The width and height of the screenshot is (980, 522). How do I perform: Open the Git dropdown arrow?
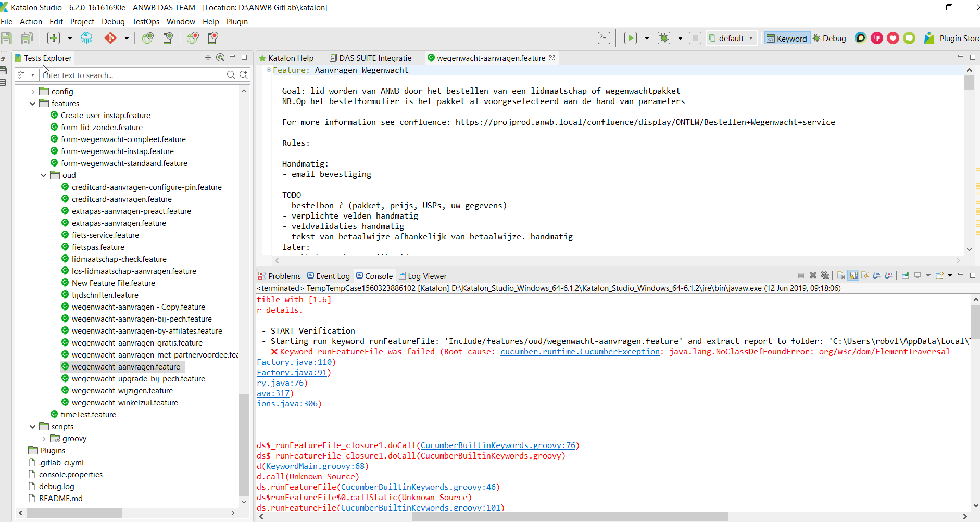point(127,38)
